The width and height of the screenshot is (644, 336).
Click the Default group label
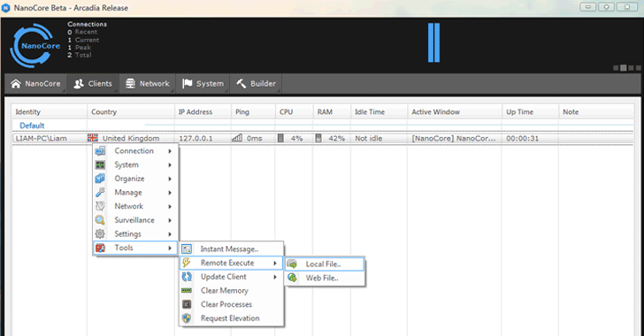pos(32,126)
